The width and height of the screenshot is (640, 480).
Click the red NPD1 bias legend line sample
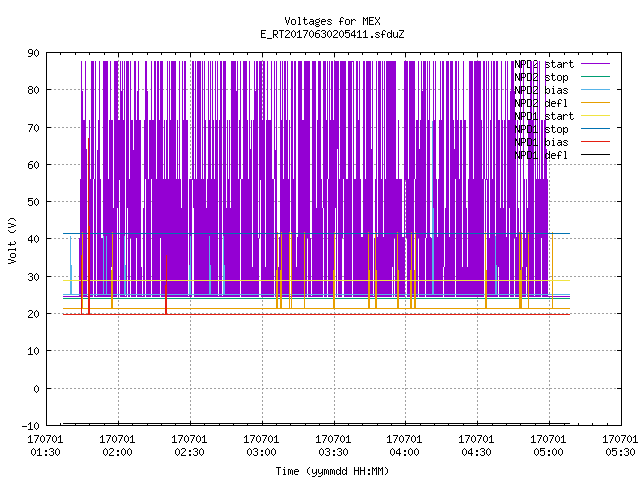(596, 142)
